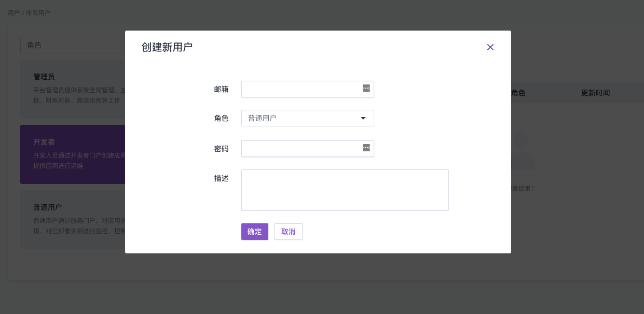Click inside the highlighted 开发者 panel description
The width and height of the screenshot is (644, 314).
pyautogui.click(x=73, y=161)
